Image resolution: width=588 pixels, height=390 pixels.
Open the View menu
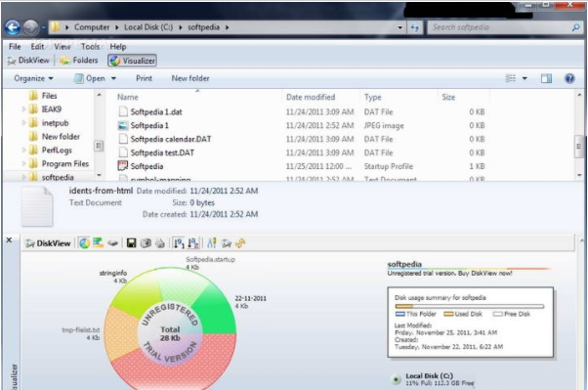pos(63,47)
